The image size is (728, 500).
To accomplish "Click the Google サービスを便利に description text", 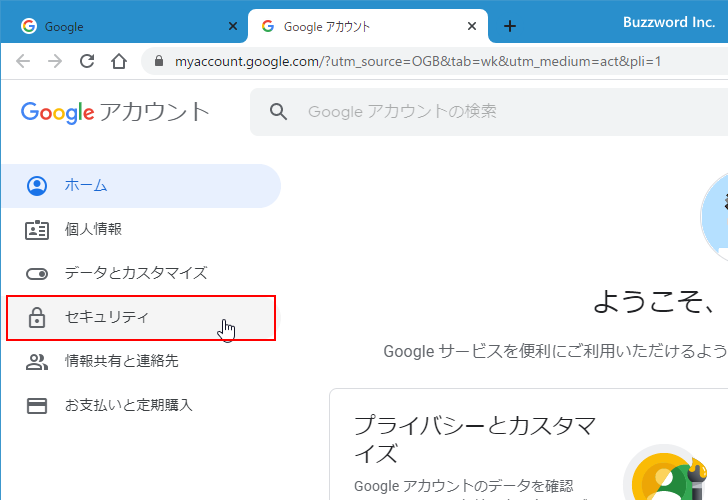I will tap(555, 351).
